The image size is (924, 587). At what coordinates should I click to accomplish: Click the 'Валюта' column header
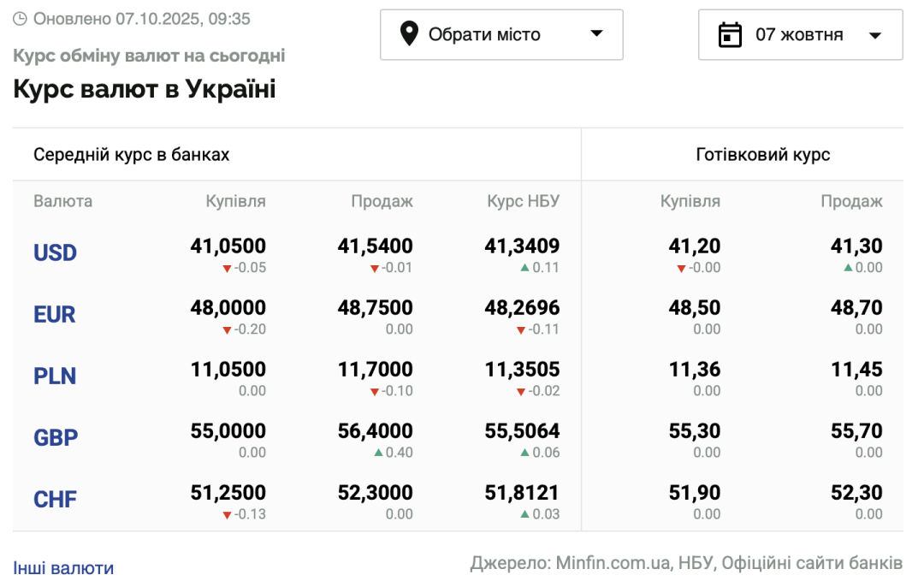pos(63,202)
